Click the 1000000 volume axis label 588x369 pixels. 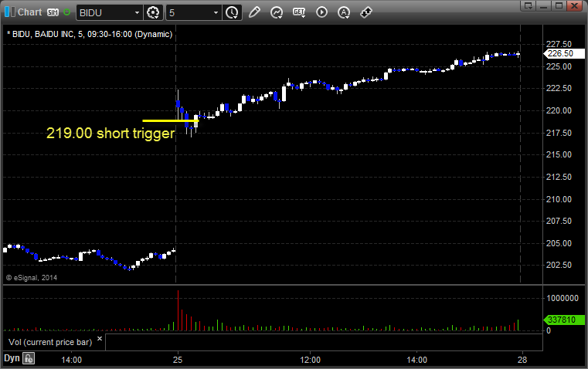563,298
